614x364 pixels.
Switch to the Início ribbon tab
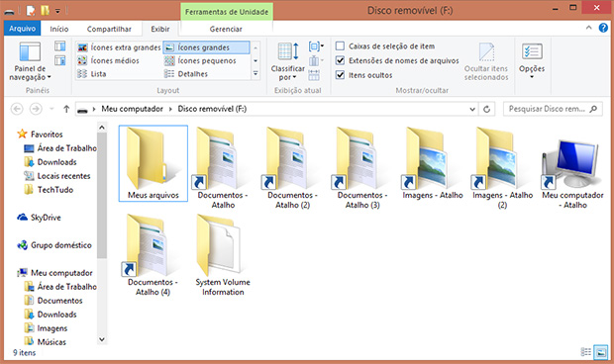pos(59,29)
